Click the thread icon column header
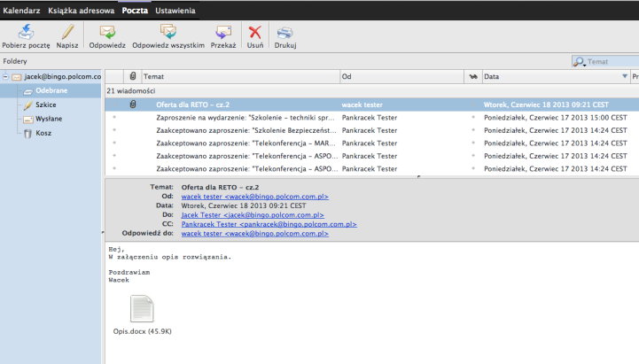 [x=473, y=76]
